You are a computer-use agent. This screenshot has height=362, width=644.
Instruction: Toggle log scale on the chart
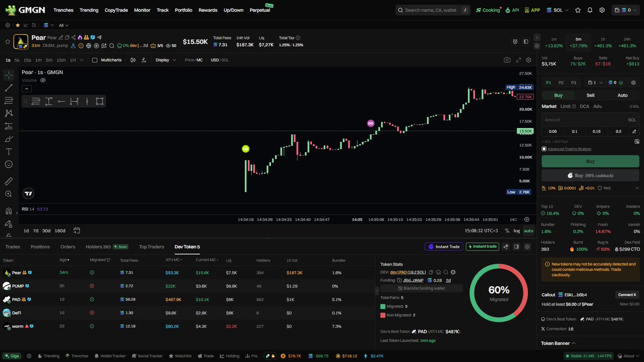[x=516, y=231]
